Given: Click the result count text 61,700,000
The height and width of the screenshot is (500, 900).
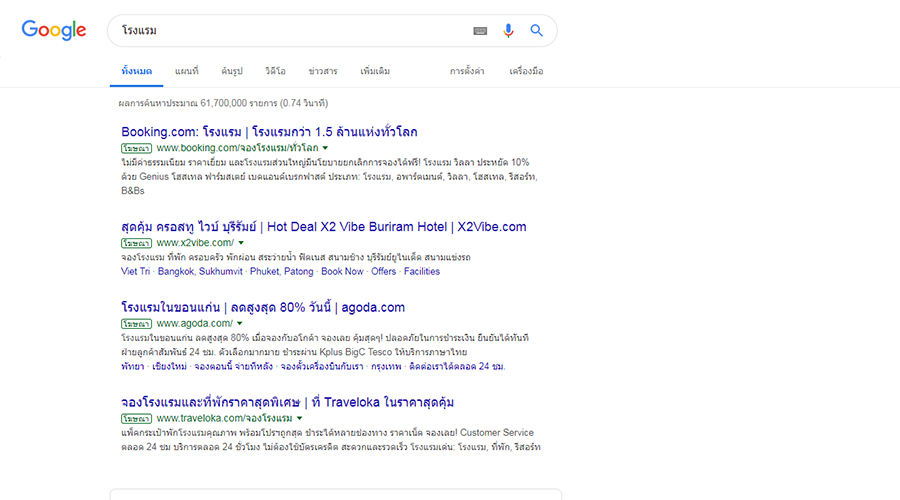Looking at the screenshot, I should pyautogui.click(x=223, y=103).
